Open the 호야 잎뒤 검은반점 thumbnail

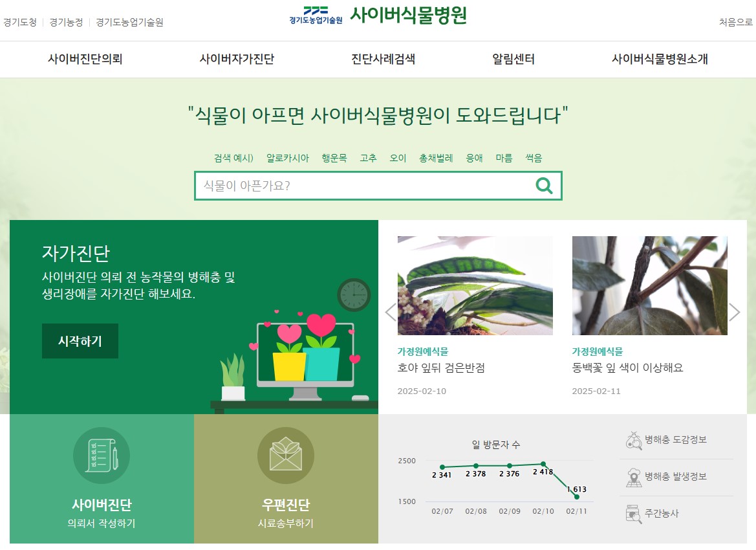[x=475, y=285]
